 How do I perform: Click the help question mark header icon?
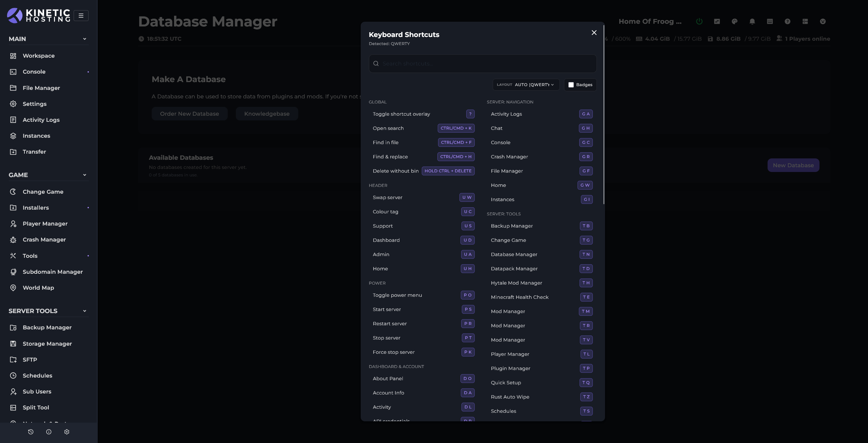coord(787,21)
